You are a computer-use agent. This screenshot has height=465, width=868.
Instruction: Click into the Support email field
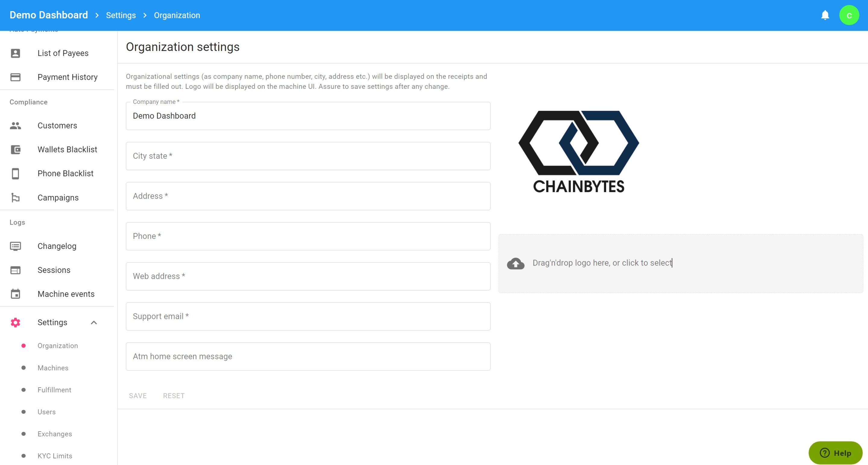click(x=308, y=316)
